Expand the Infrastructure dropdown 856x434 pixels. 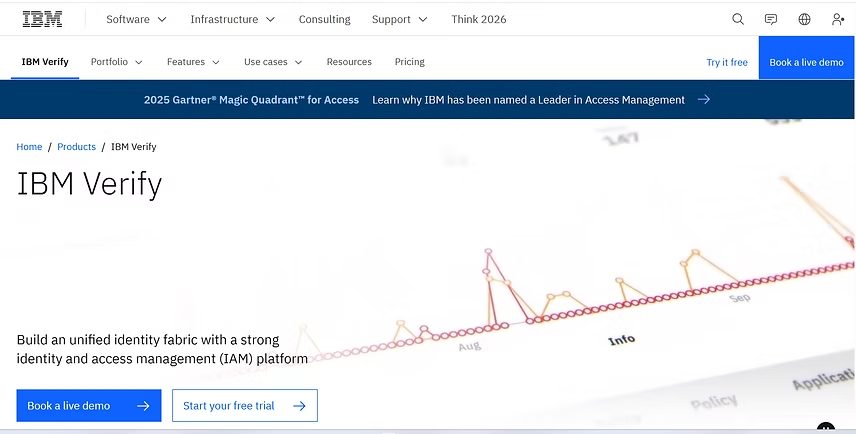coord(233,19)
